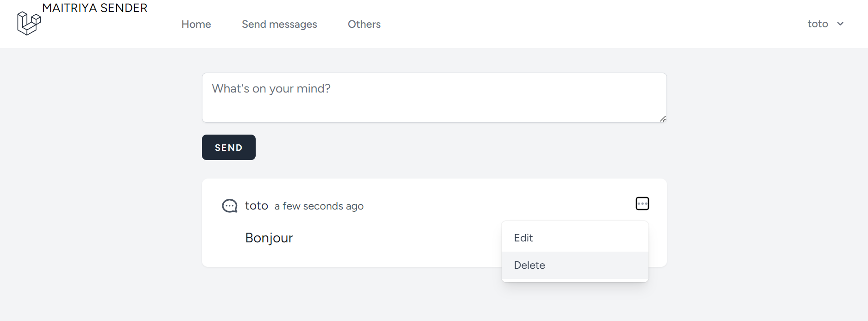Click the toto author name on the message
The image size is (868, 321).
tap(257, 205)
